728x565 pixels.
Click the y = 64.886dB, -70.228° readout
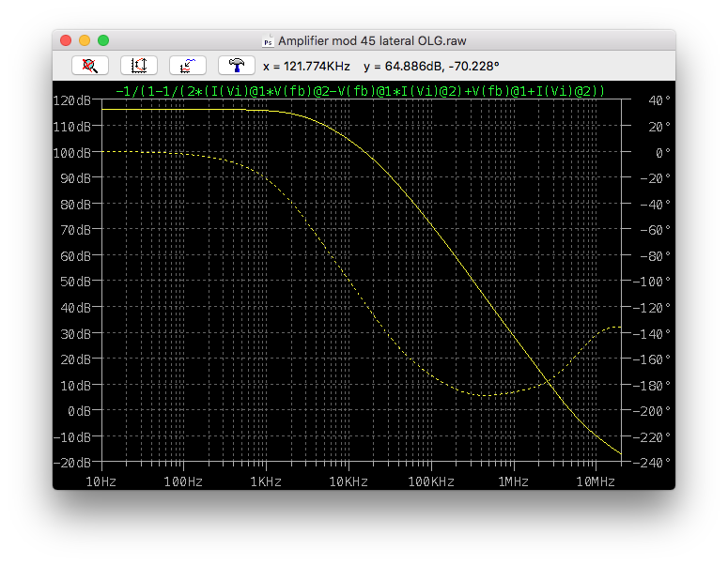pos(431,67)
